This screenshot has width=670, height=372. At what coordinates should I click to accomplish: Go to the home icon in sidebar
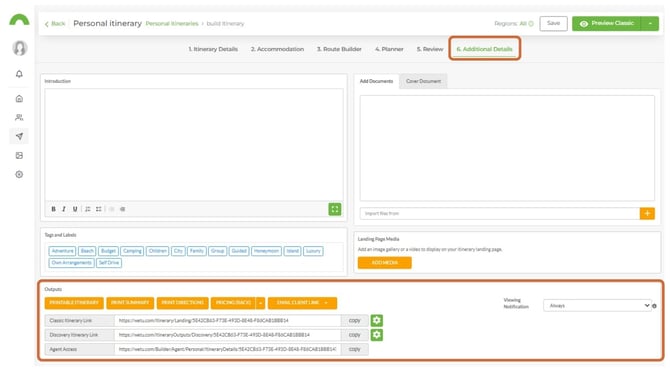[x=19, y=99]
